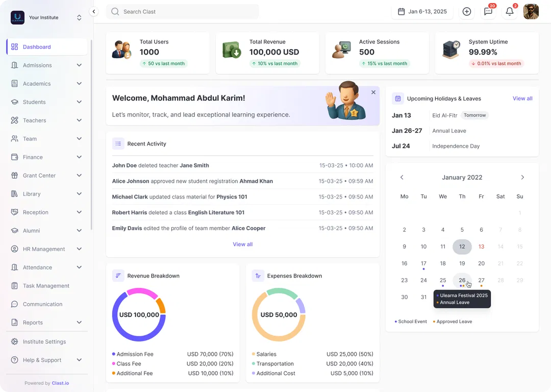Click View all in Upcoming Holidays & Leaves
The width and height of the screenshot is (551, 392).
coord(522,99)
